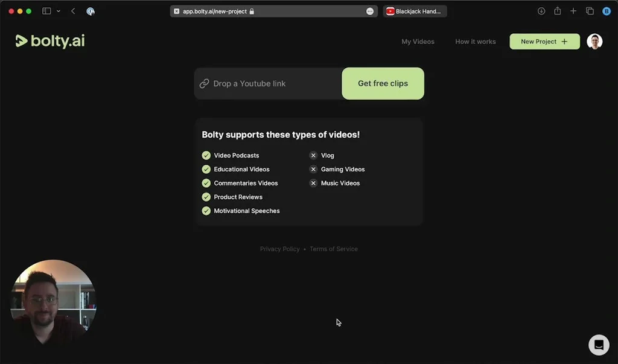Click the share icon in the browser toolbar
The width and height of the screenshot is (618, 364).
pos(557,10)
